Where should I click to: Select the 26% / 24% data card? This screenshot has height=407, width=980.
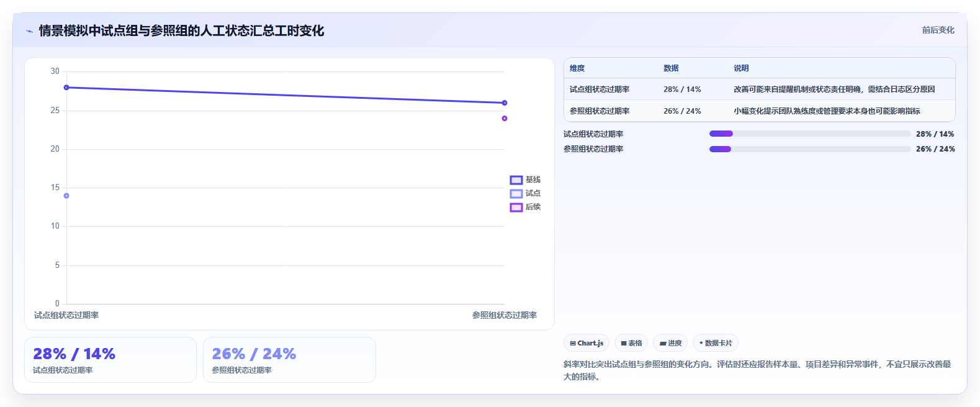289,360
